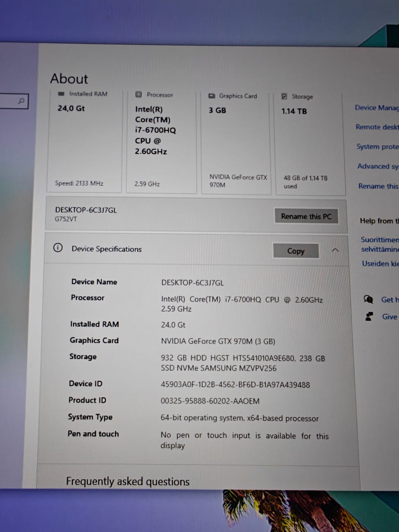Select the 3 GB graphics card value
This screenshot has height=532, width=399.
click(x=217, y=111)
